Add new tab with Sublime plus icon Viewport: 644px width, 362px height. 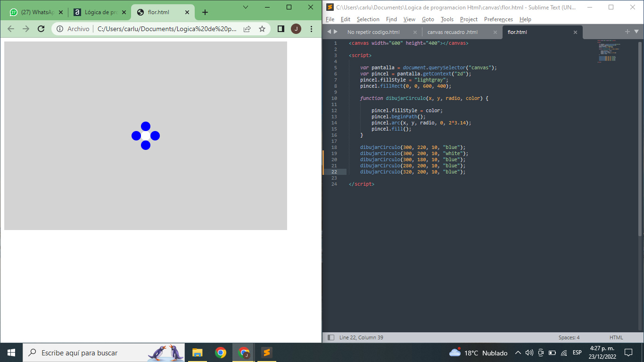point(627,32)
